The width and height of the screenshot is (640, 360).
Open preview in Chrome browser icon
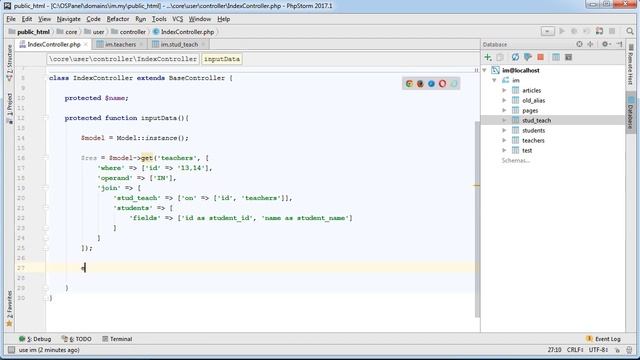[409, 84]
